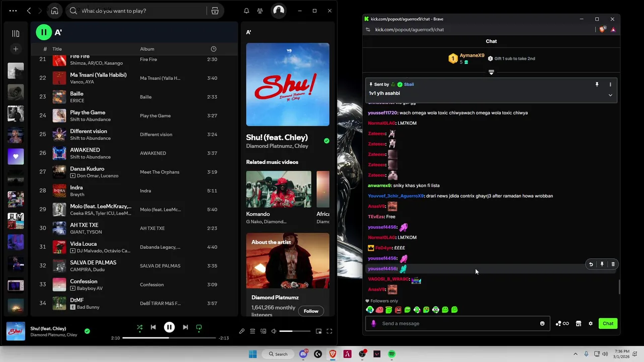
Task: Click green saved checkmark in player bar
Action: (x=87, y=331)
